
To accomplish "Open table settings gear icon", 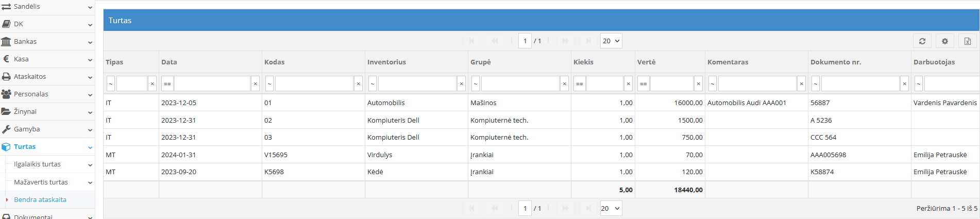I will [945, 41].
